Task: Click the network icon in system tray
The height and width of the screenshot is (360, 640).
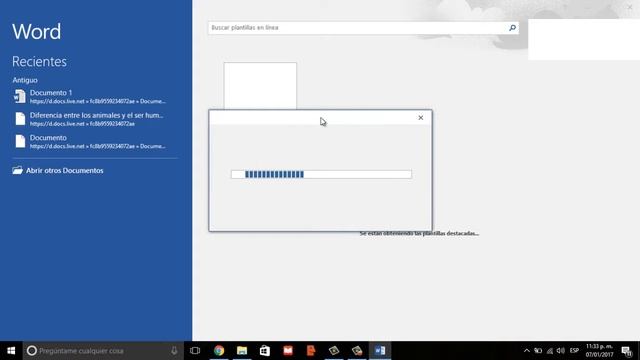Action: [x=550, y=351]
